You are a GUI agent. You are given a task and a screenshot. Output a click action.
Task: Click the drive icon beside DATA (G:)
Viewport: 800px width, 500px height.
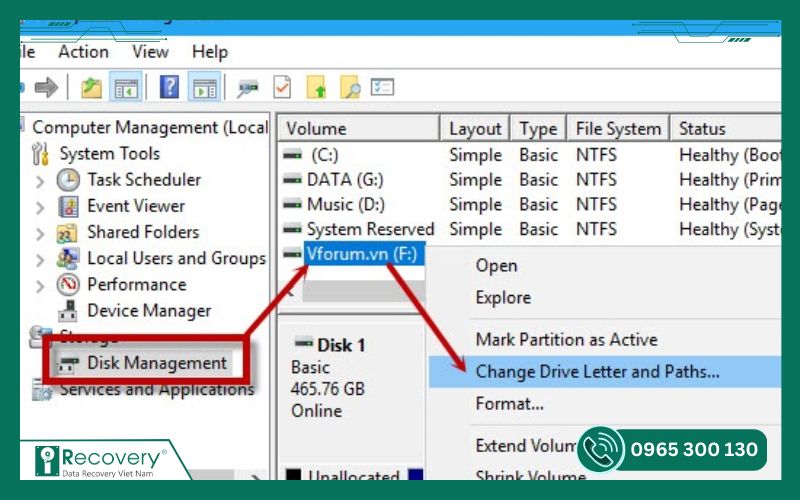pos(292,180)
